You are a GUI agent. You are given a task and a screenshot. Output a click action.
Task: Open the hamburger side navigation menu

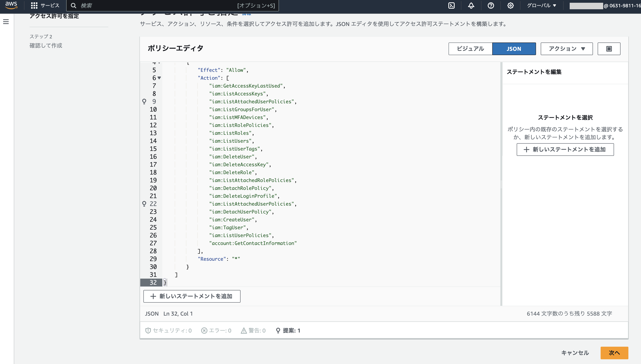[x=6, y=22]
